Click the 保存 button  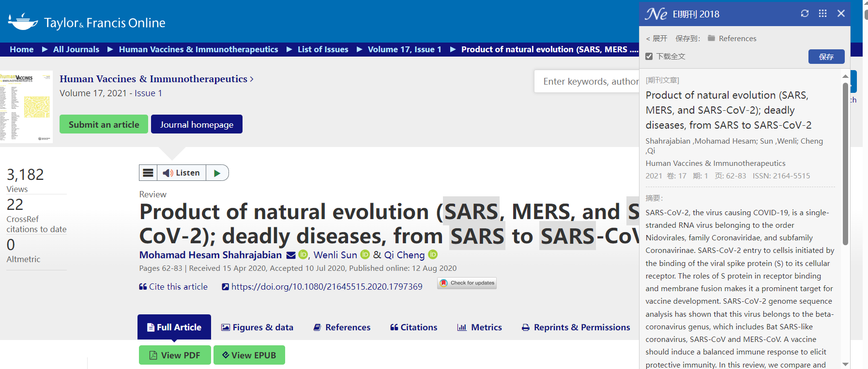pos(826,57)
